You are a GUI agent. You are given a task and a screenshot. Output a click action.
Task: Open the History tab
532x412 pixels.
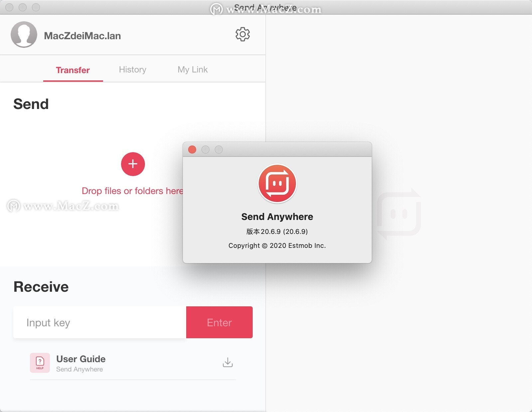[x=133, y=69]
